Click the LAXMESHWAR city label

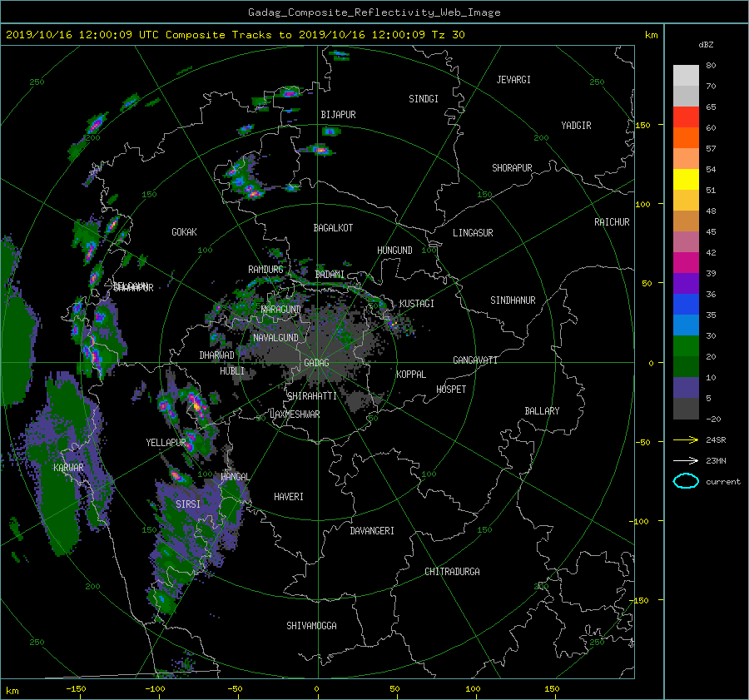pyautogui.click(x=295, y=415)
